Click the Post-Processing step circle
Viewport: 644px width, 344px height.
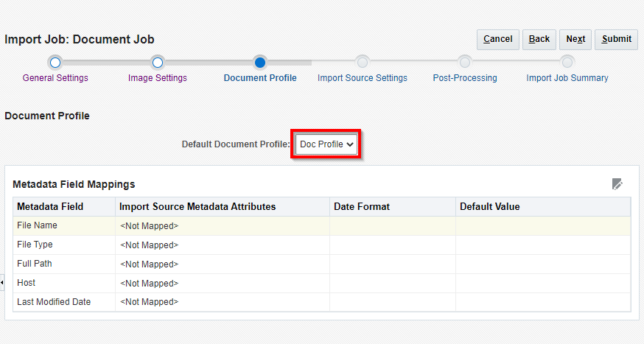pos(464,63)
